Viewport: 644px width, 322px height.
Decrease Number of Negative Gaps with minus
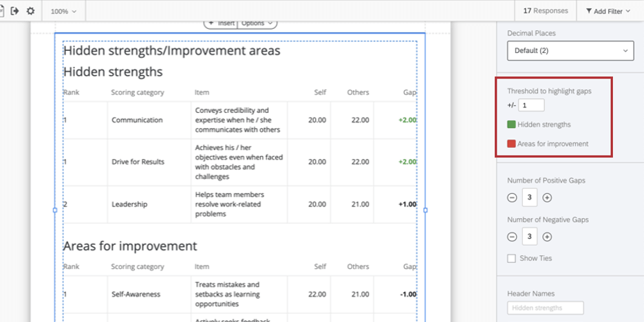(x=512, y=237)
